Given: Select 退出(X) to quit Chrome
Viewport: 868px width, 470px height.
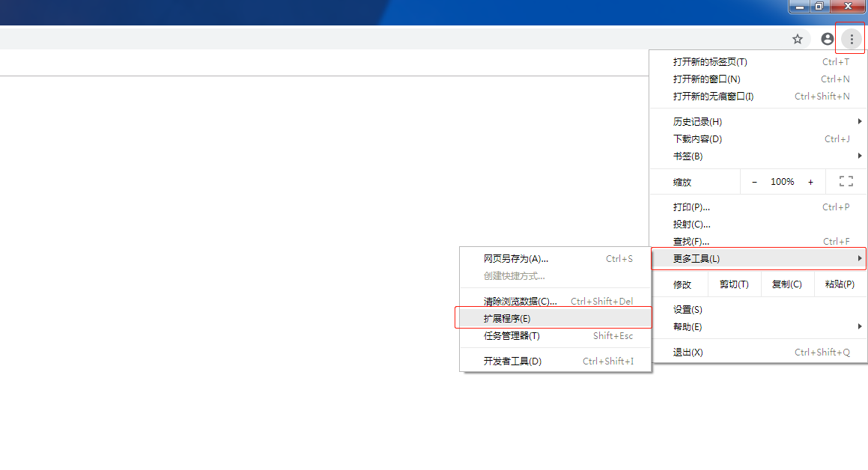Looking at the screenshot, I should click(x=759, y=352).
